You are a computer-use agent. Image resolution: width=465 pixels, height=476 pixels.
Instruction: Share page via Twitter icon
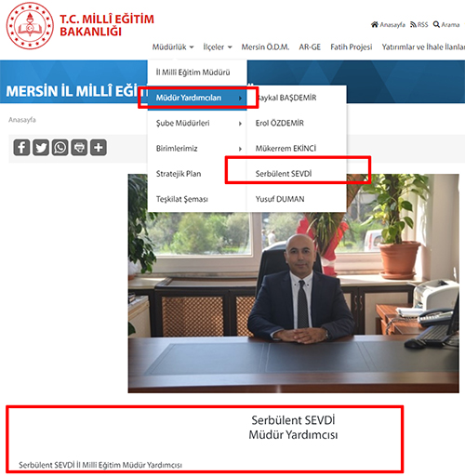pyautogui.click(x=41, y=148)
